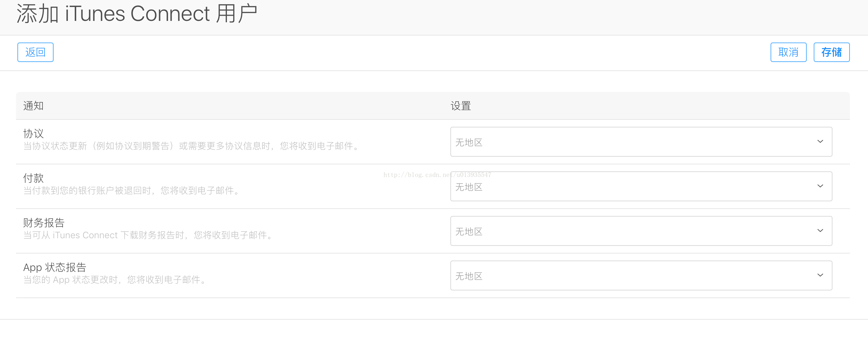Click the 添加 iTunes Connect 用户 page title
This screenshot has height=342, width=868.
tap(137, 14)
